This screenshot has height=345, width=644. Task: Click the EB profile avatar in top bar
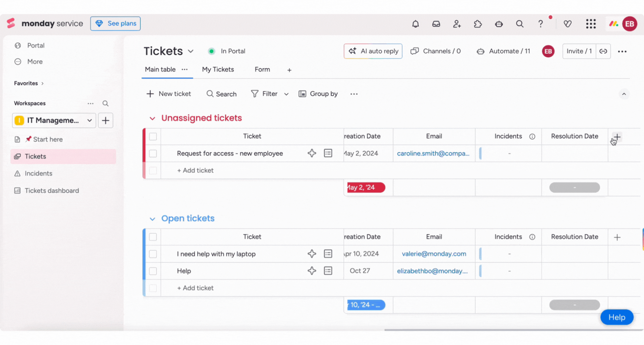pyautogui.click(x=629, y=24)
